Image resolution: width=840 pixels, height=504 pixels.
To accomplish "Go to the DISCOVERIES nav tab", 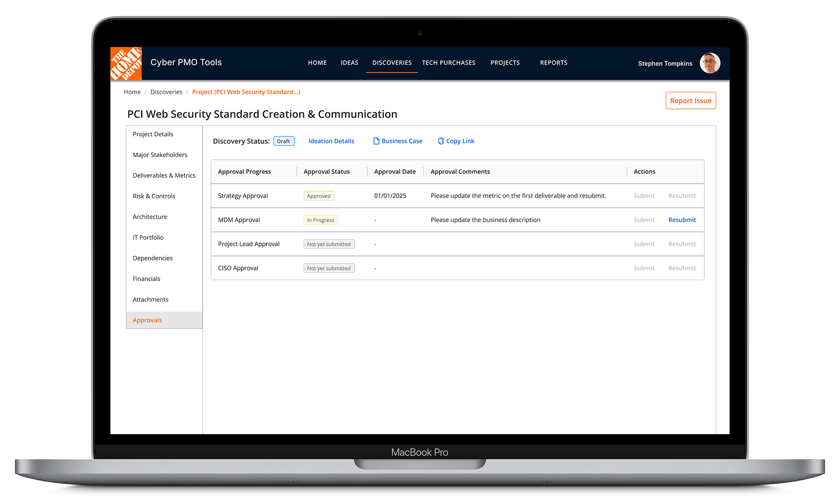I will (392, 63).
